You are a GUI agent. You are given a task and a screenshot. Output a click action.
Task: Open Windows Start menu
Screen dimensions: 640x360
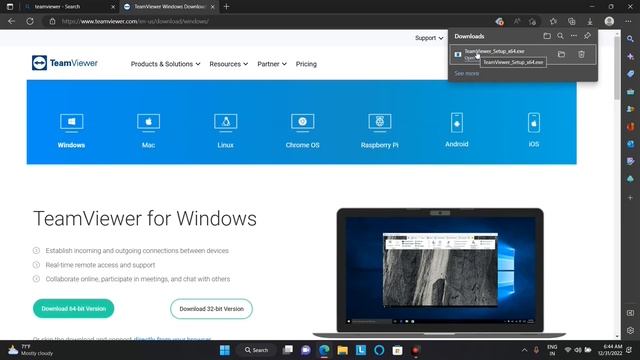pos(225,350)
